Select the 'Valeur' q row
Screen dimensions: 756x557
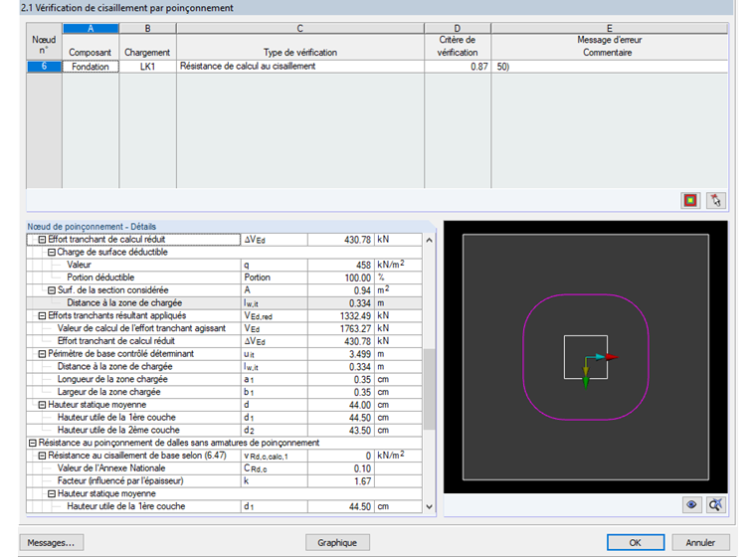point(224,265)
